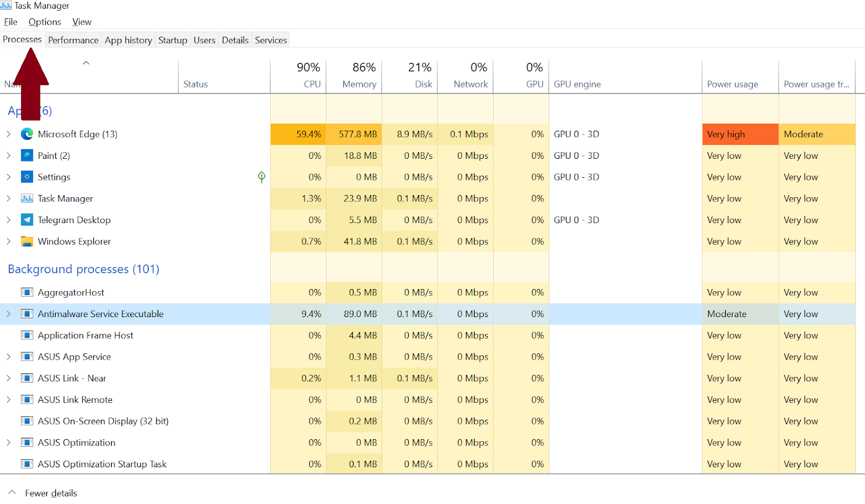Click Moderate power usage for Antimalware
The width and height of the screenshot is (865, 504).
tap(740, 314)
